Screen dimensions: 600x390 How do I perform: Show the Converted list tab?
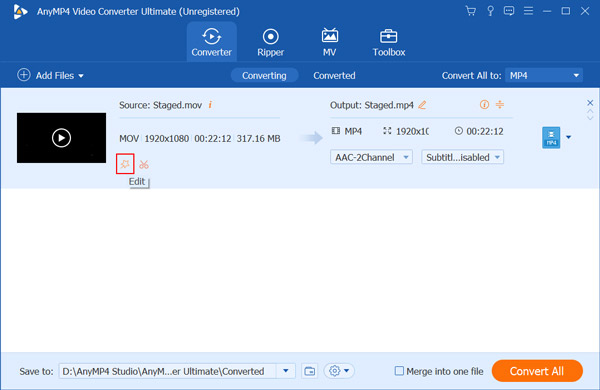tap(334, 75)
